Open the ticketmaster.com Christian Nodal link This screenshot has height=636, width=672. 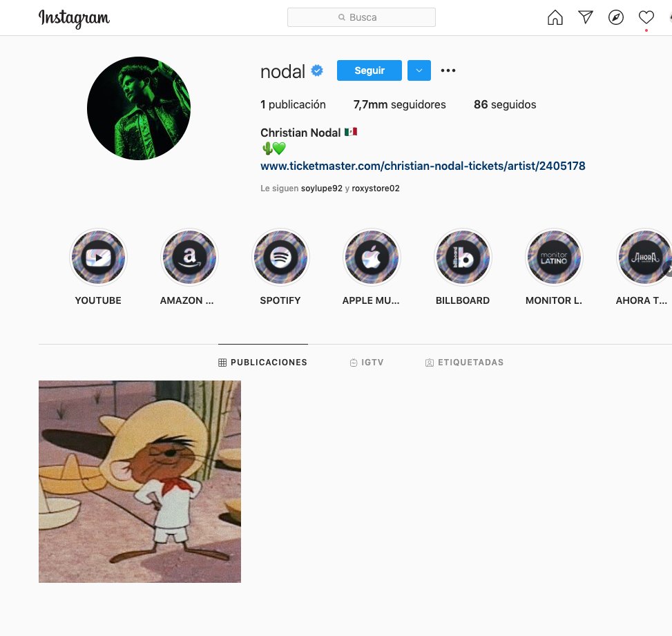click(423, 166)
